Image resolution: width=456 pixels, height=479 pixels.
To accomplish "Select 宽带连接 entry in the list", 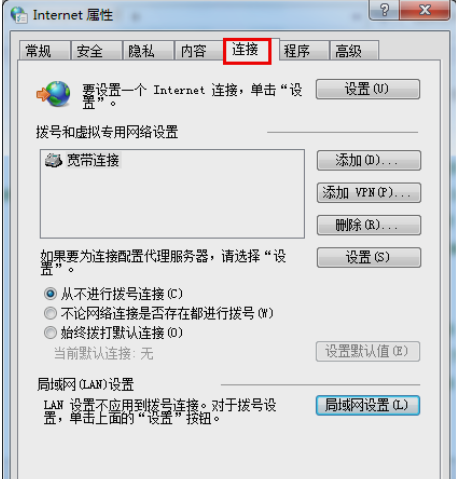I will (x=83, y=160).
